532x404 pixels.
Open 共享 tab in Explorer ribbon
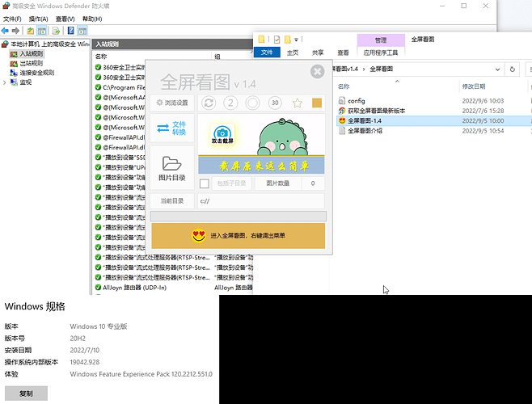(x=318, y=53)
